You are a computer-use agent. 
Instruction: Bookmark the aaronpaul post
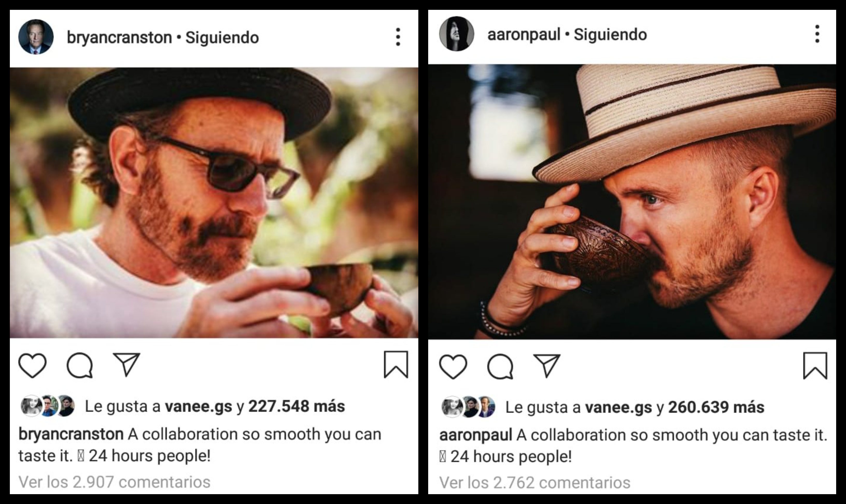click(815, 366)
